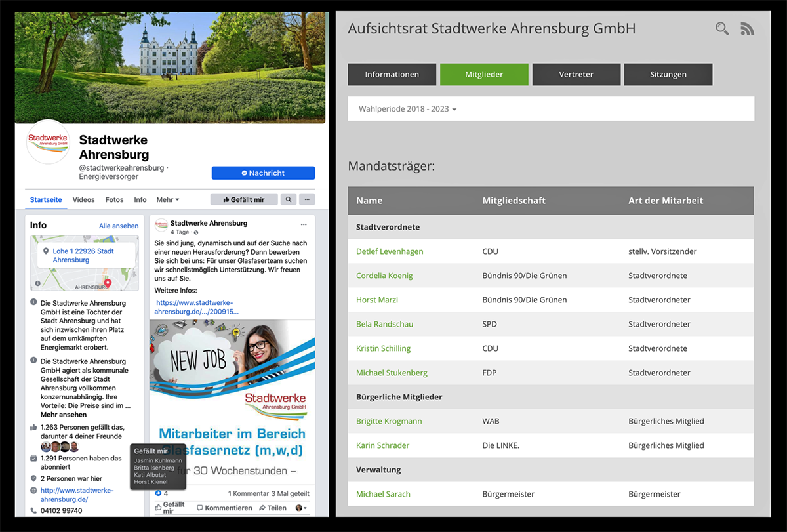Click the 'Die LINKE.' membership cell

[x=500, y=445]
